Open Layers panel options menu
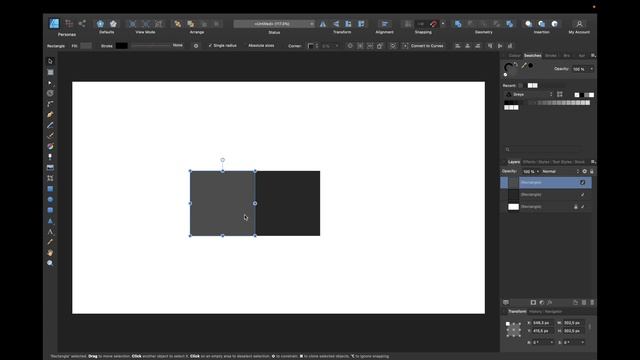This screenshot has height=360, width=640. point(593,162)
